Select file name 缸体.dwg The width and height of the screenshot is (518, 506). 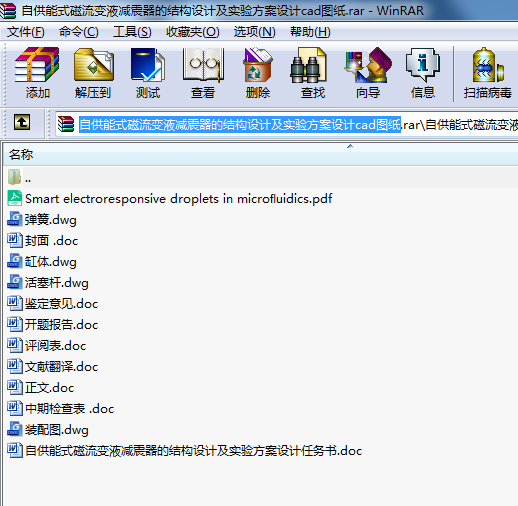pos(51,262)
